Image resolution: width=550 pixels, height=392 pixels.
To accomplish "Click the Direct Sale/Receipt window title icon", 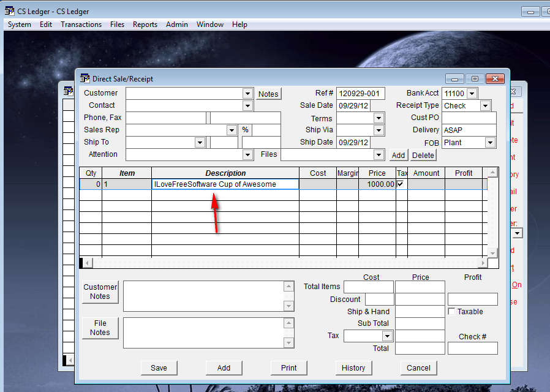I will click(x=85, y=78).
